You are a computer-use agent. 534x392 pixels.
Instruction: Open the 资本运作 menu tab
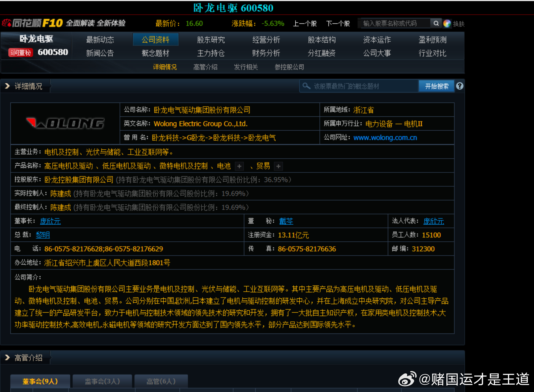coord(377,40)
